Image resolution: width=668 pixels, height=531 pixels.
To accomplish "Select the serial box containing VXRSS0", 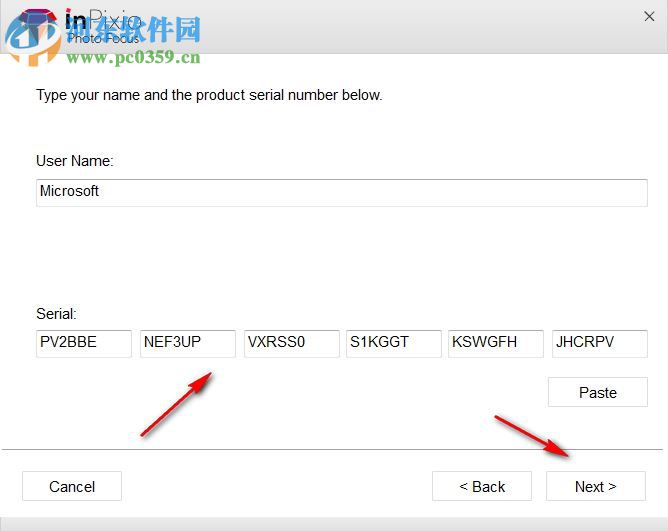I will click(292, 343).
